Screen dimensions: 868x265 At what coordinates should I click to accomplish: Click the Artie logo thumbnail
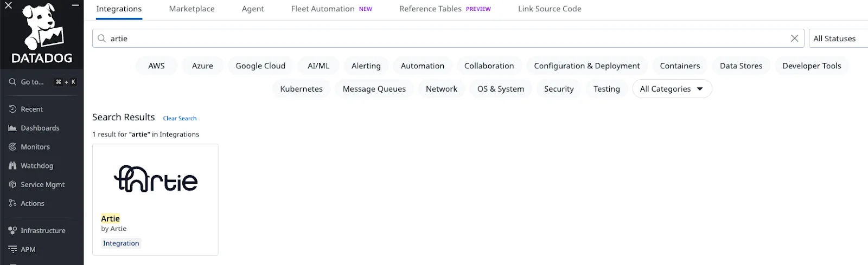coord(156,179)
